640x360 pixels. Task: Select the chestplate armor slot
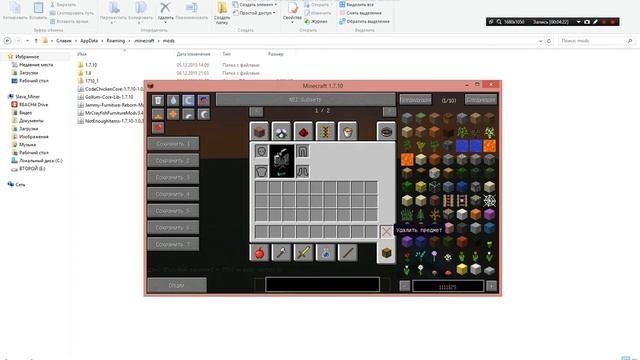pyautogui.click(x=261, y=171)
